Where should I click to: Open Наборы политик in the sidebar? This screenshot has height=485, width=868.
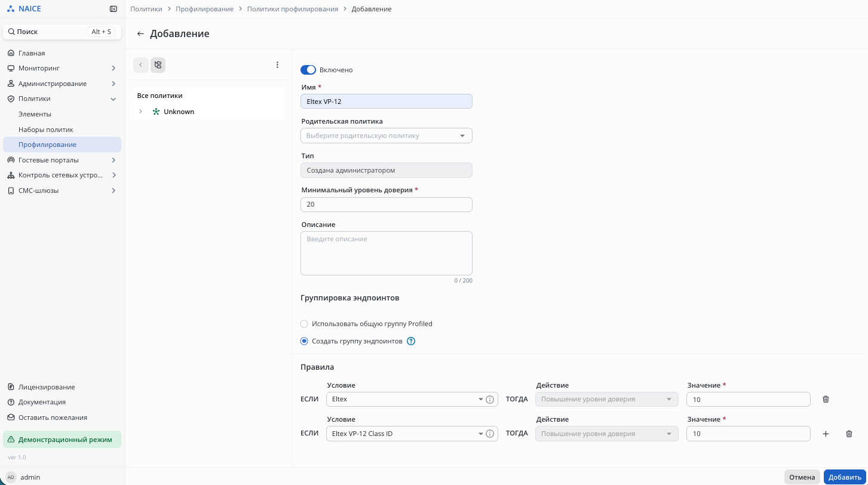click(45, 130)
